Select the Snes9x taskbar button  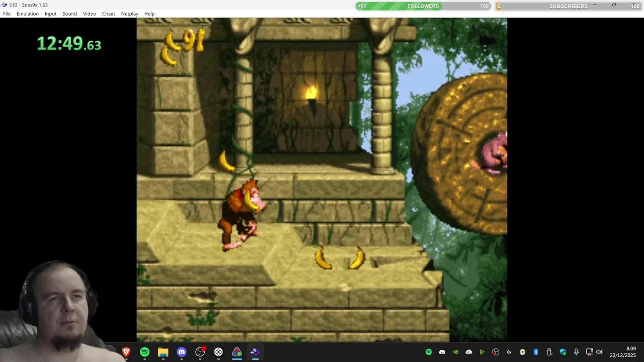click(255, 352)
